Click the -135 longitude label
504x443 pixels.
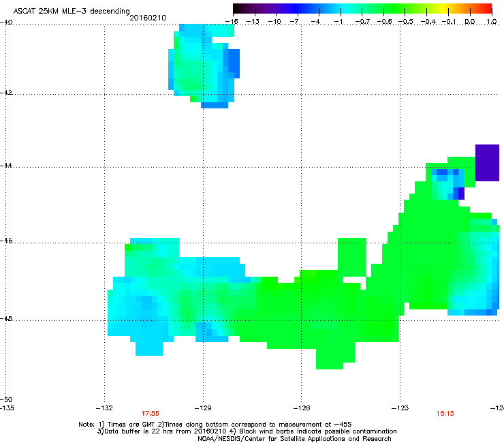(x=7, y=408)
